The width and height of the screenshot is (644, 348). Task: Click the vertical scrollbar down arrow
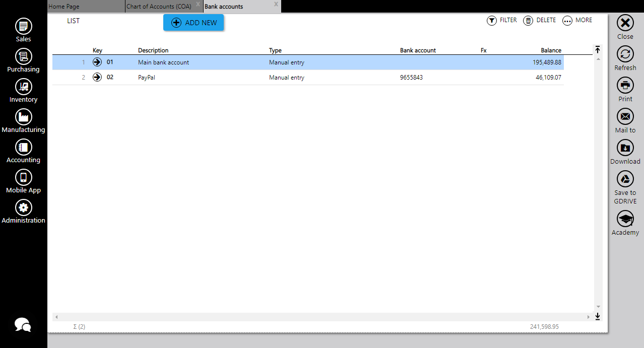pos(598,307)
